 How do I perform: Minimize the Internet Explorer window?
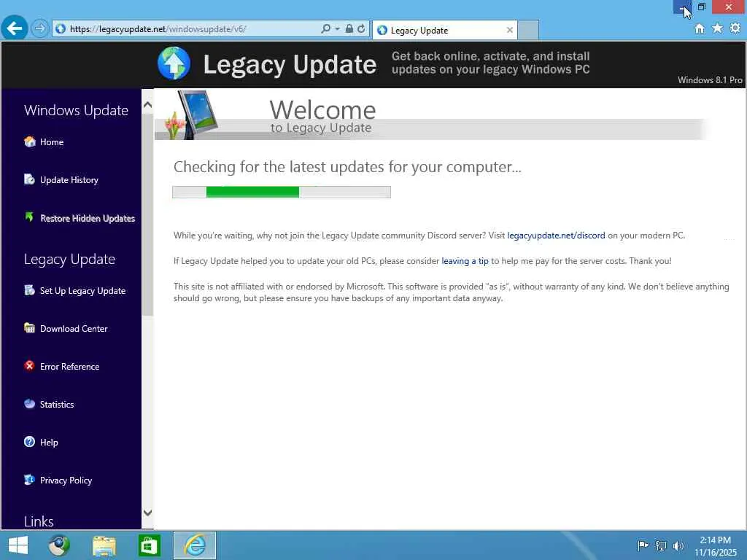[x=682, y=7]
